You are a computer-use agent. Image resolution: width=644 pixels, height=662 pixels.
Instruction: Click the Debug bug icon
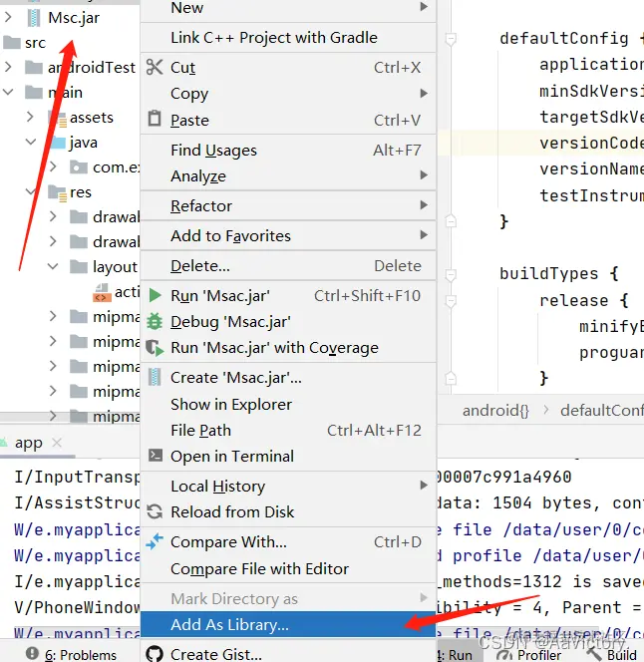[155, 321]
